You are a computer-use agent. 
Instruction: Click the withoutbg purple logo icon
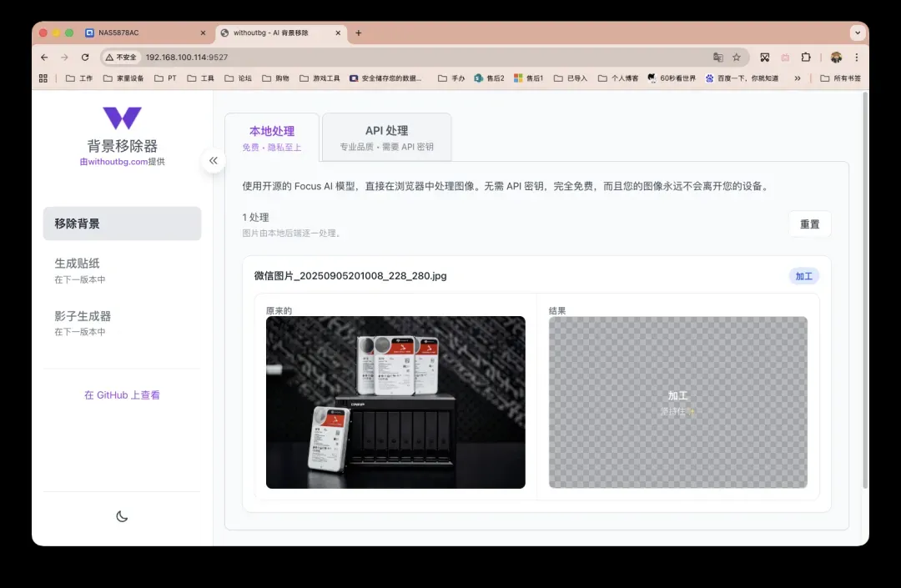pyautogui.click(x=122, y=118)
